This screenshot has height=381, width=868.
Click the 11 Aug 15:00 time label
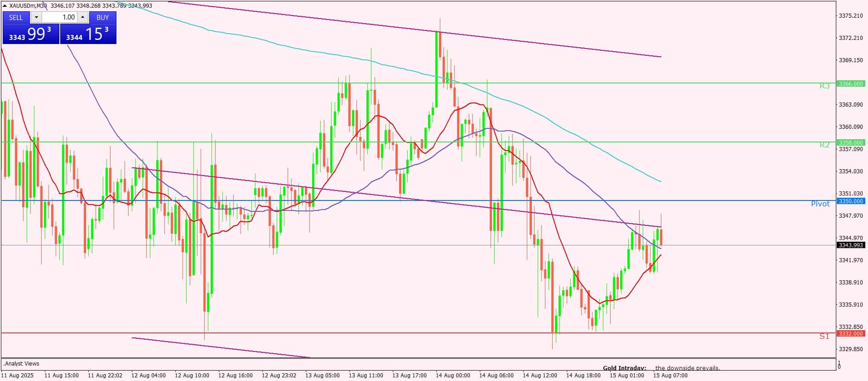pyautogui.click(x=62, y=375)
